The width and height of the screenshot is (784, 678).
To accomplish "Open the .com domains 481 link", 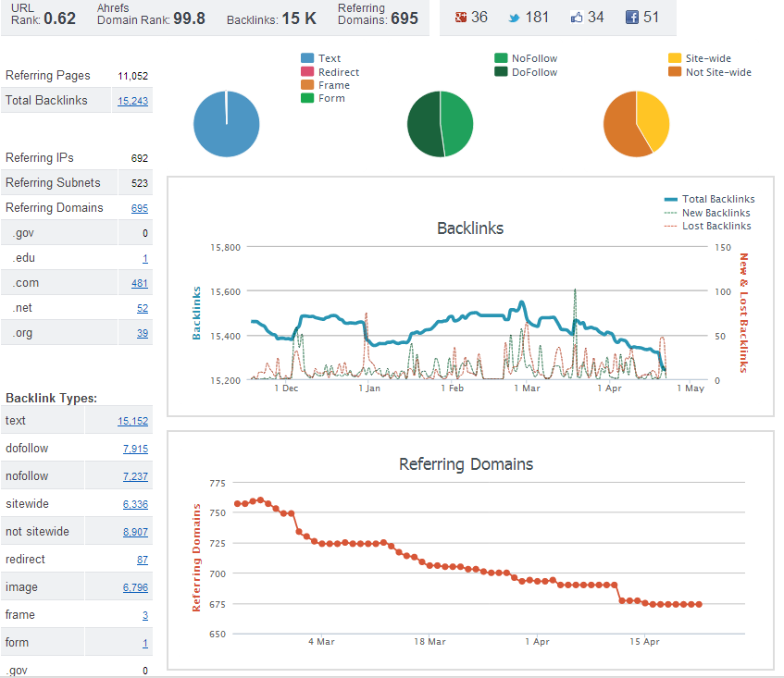I will coord(140,283).
